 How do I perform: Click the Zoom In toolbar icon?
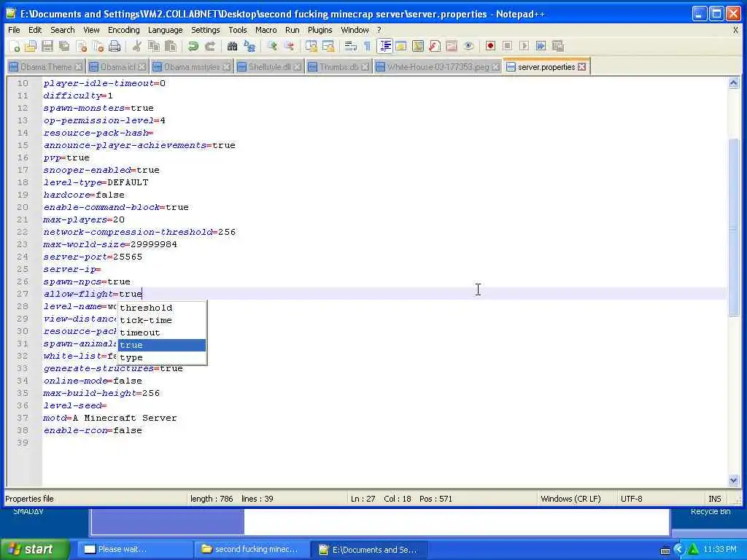(x=272, y=46)
